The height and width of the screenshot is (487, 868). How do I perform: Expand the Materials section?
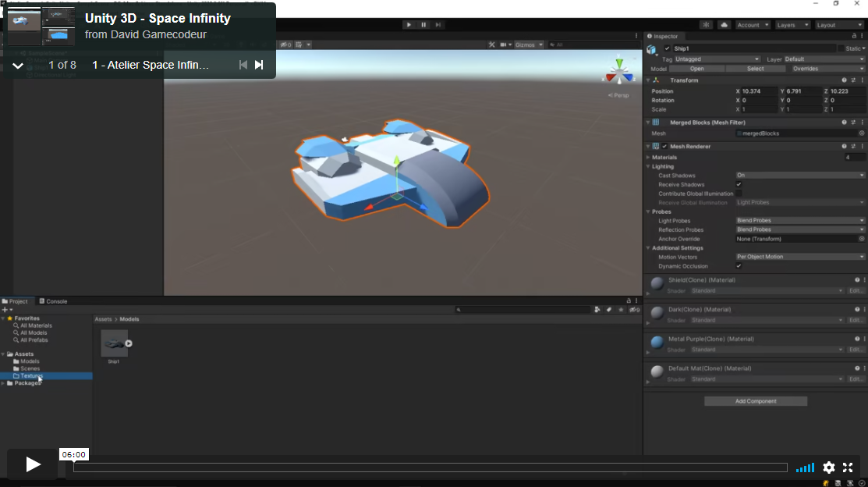point(648,158)
